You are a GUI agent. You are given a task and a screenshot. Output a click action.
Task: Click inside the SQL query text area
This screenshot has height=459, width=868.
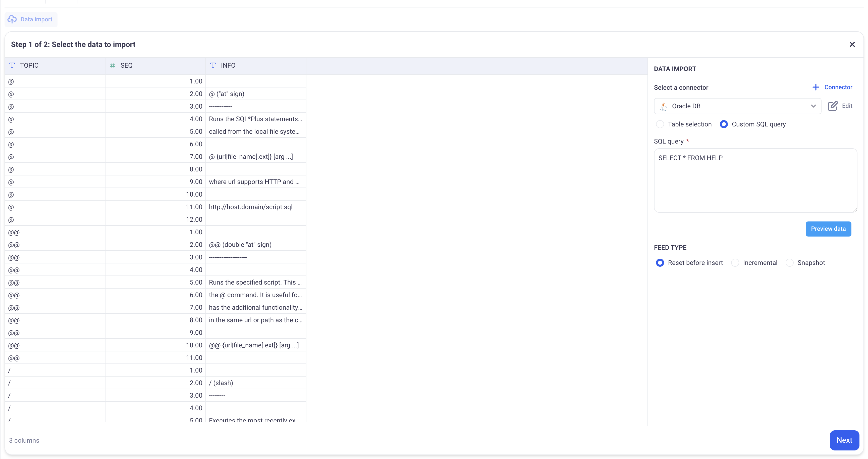(x=755, y=182)
